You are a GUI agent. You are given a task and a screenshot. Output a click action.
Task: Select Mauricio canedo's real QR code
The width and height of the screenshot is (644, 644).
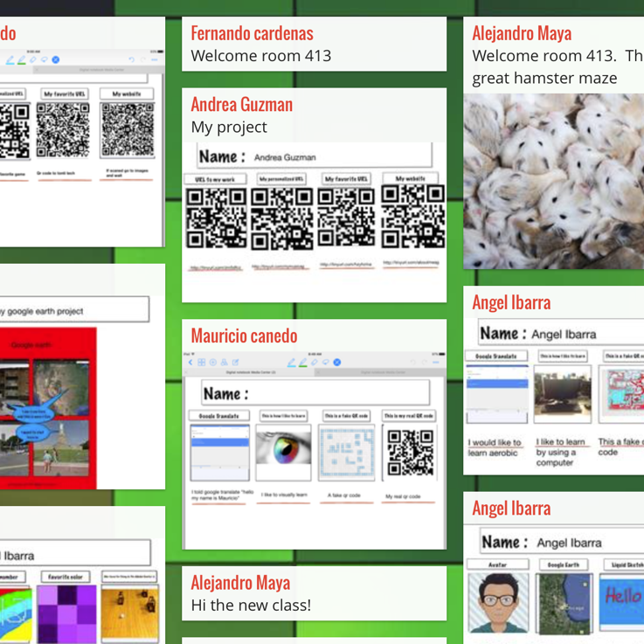coord(410,453)
